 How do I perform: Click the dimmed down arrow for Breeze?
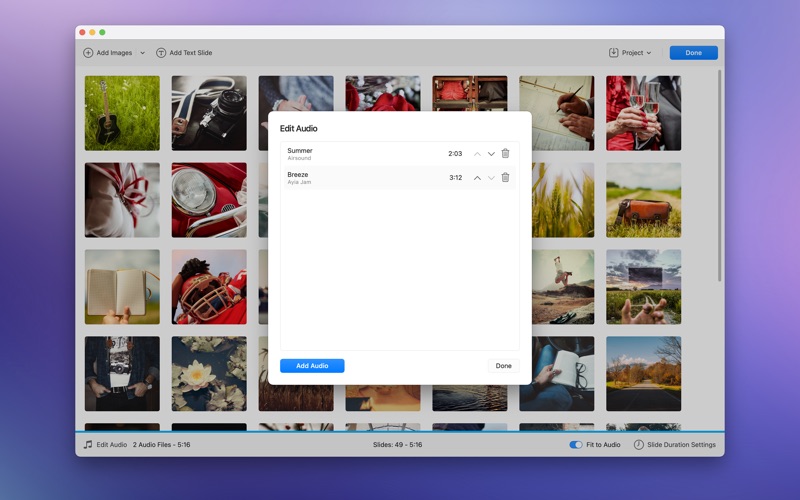pos(491,178)
